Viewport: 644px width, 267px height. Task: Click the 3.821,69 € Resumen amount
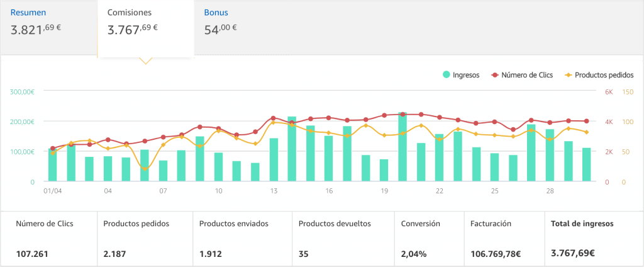coord(36,30)
